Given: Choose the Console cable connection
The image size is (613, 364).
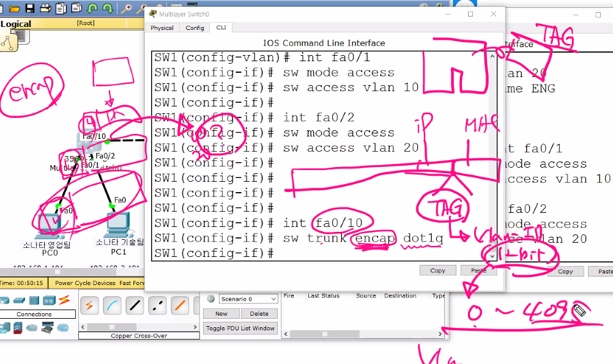Looking at the screenshot, I should point(112,305).
